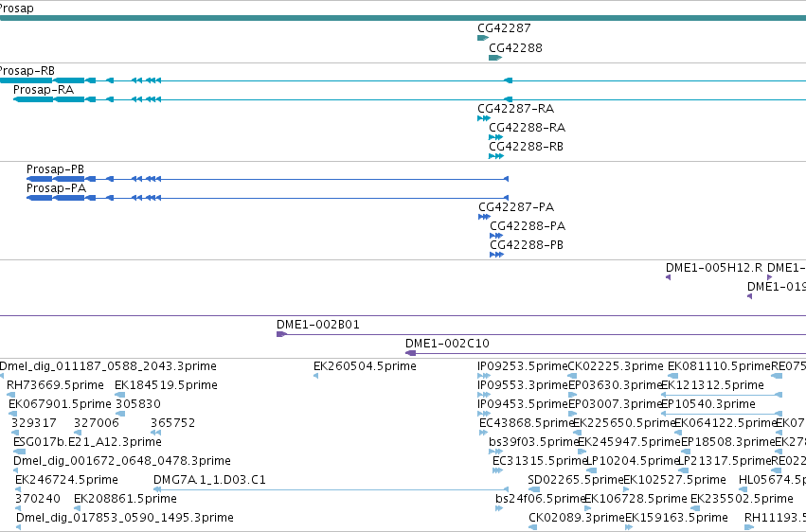Select the Prosap gene bar

(x=403, y=18)
